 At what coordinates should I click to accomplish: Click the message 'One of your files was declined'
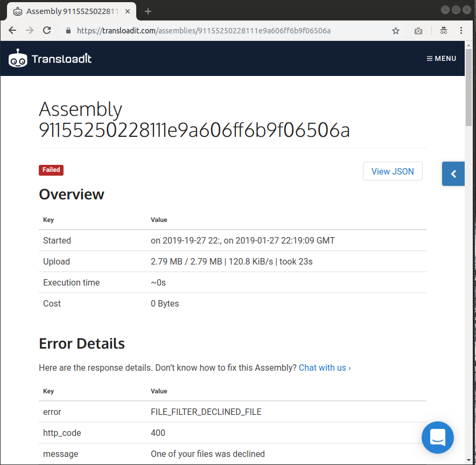(x=208, y=454)
